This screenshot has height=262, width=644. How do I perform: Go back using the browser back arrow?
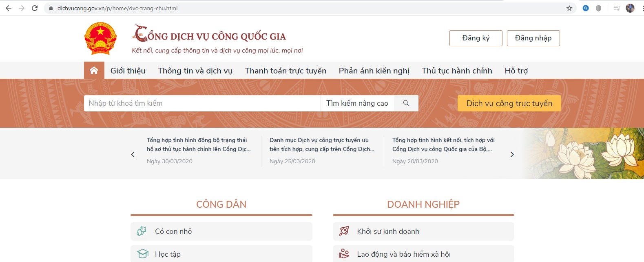coord(9,8)
